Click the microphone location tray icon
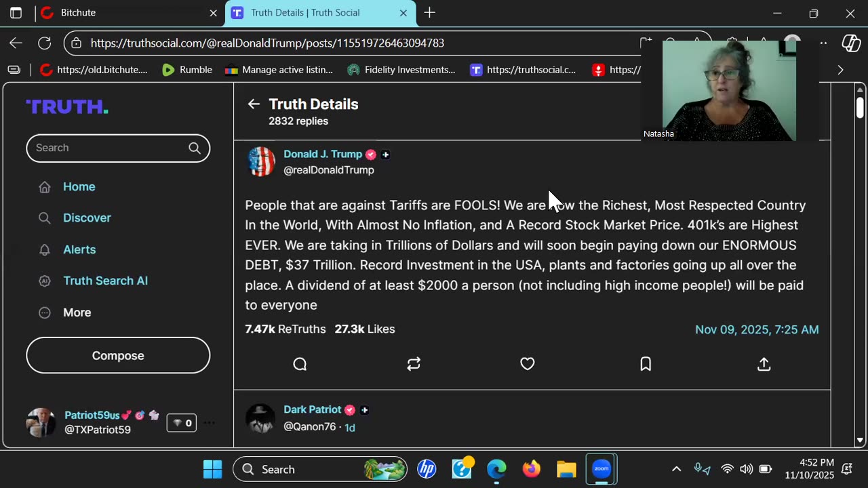Screen dimensions: 868x488 coord(703,469)
